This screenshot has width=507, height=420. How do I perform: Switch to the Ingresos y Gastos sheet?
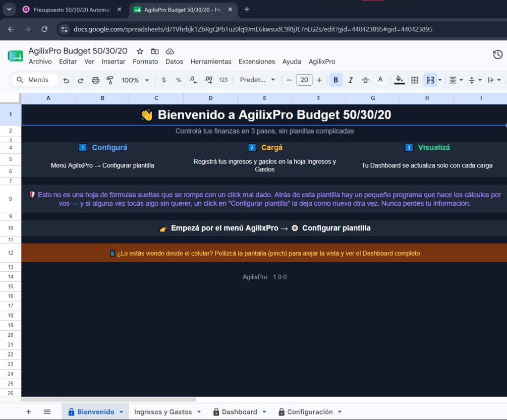click(162, 412)
